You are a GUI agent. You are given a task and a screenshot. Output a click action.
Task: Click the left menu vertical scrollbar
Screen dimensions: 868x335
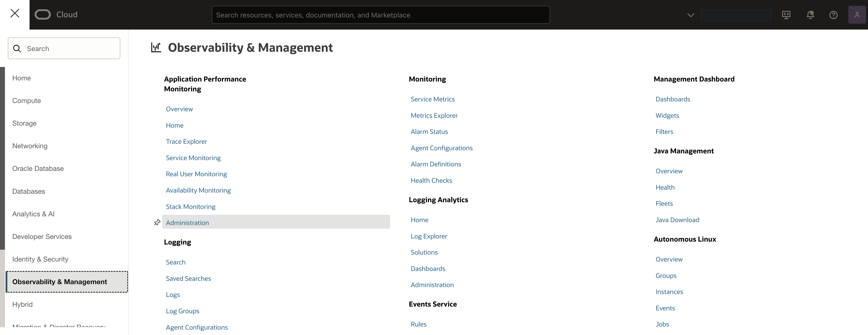coord(2,158)
